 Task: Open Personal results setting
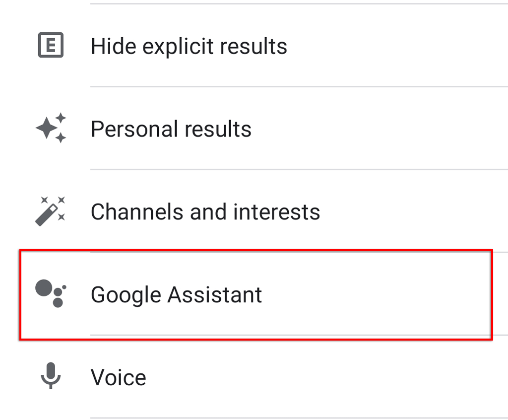(x=254, y=128)
